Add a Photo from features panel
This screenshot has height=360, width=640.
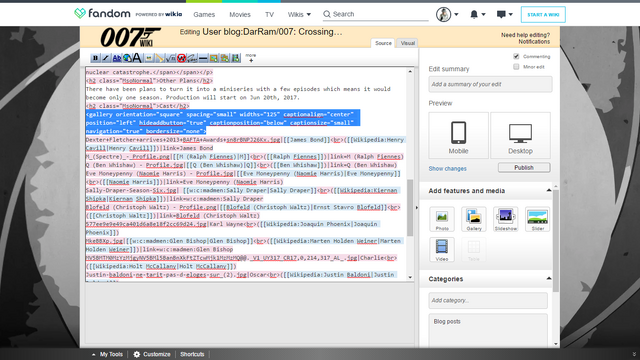tap(442, 219)
